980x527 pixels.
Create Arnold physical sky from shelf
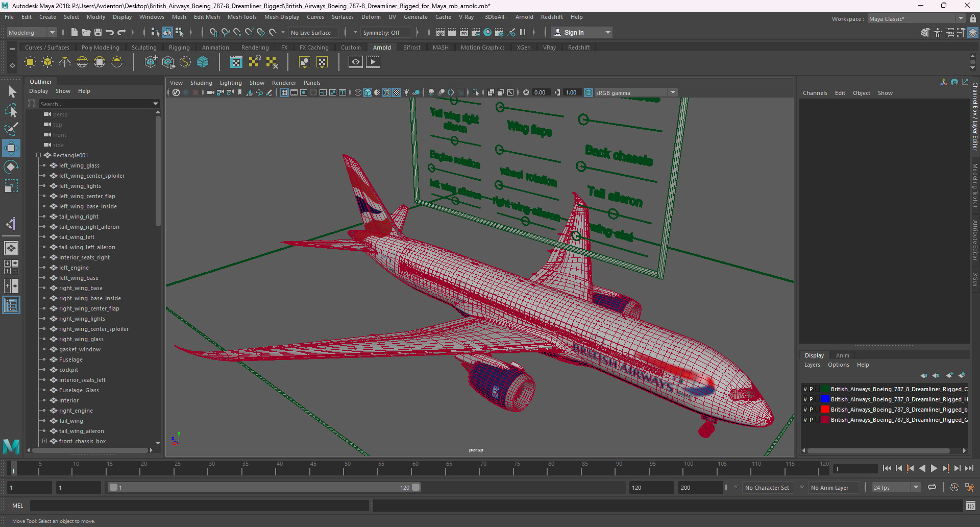click(117, 62)
